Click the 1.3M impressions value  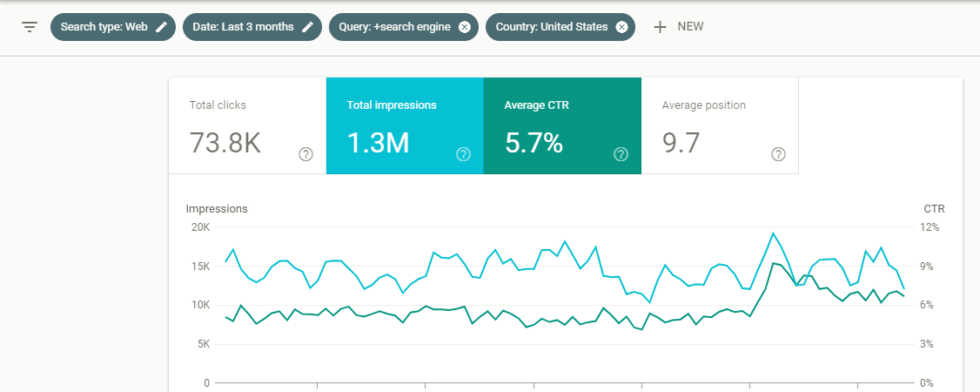[378, 143]
